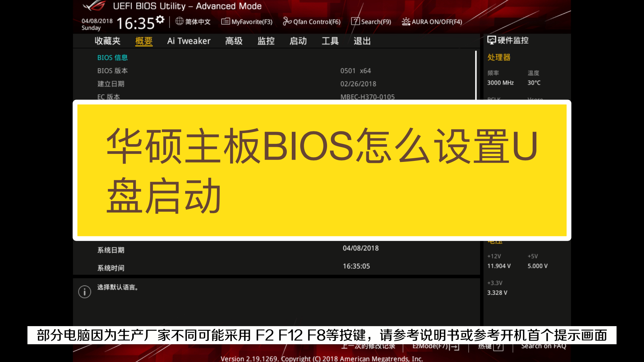
Task: Click the hardware monitor icon
Action: [x=491, y=40]
